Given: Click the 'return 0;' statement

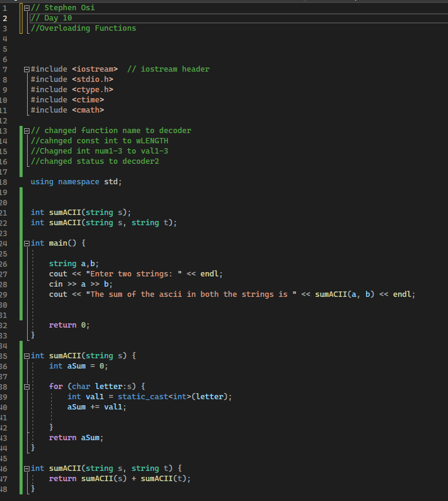Looking at the screenshot, I should 69,325.
